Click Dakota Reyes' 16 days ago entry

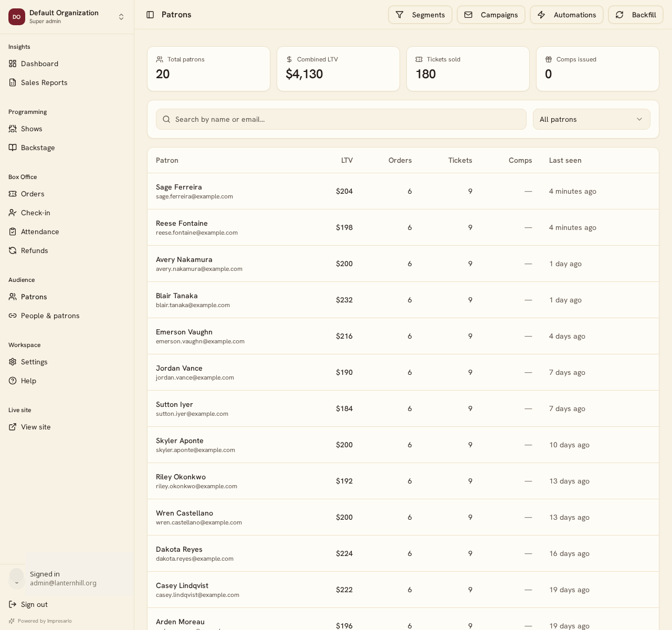coord(570,553)
